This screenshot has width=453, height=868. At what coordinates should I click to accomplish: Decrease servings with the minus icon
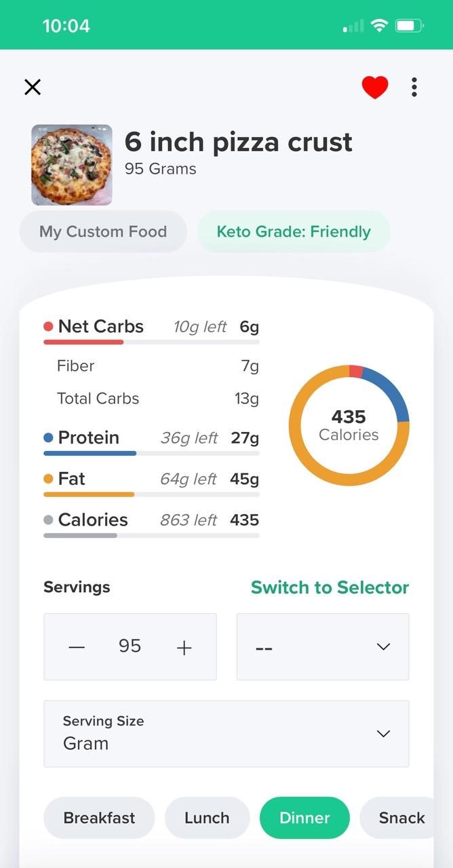(77, 647)
